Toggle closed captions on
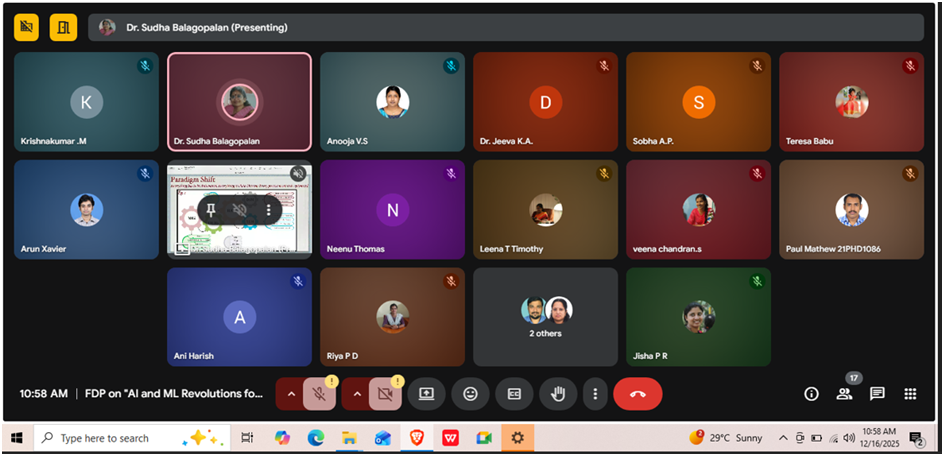 [514, 394]
